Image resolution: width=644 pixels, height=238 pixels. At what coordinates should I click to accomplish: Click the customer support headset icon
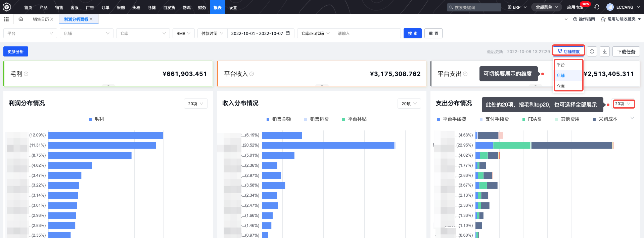[x=597, y=7]
